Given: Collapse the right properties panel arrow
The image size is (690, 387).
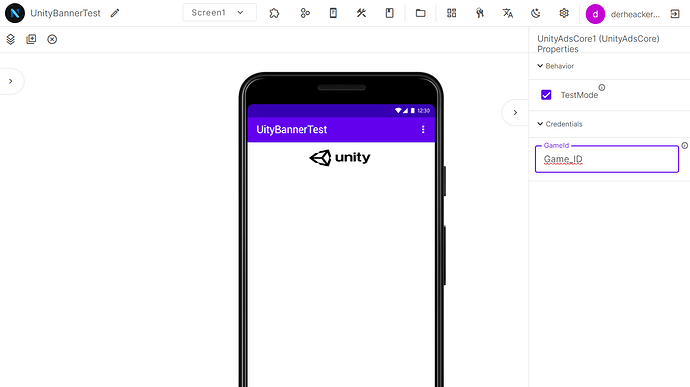Looking at the screenshot, I should pos(515,113).
